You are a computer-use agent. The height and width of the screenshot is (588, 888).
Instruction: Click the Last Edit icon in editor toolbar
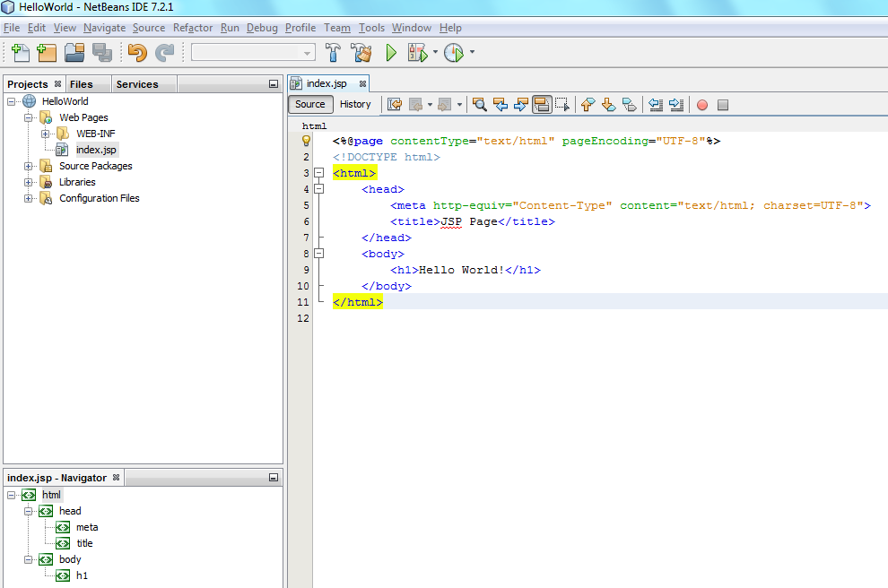click(x=395, y=105)
